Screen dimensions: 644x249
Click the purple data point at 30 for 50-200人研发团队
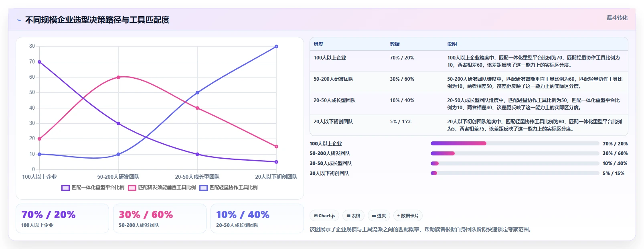click(x=118, y=123)
